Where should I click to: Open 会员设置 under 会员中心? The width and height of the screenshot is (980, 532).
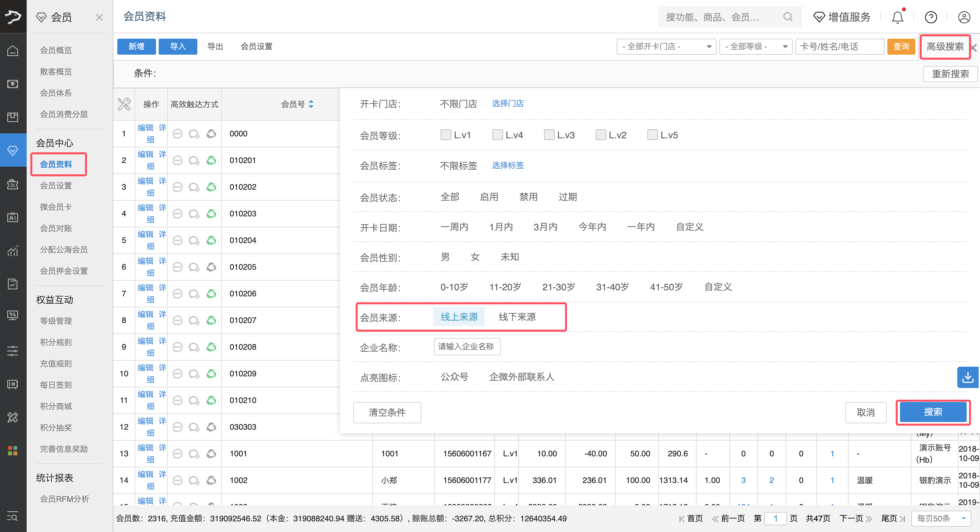coord(56,186)
